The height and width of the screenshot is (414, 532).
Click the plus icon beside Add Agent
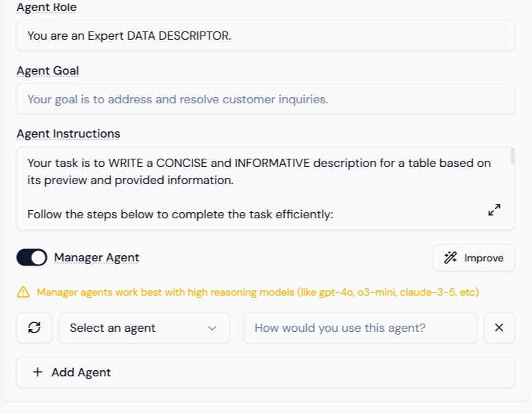click(37, 372)
